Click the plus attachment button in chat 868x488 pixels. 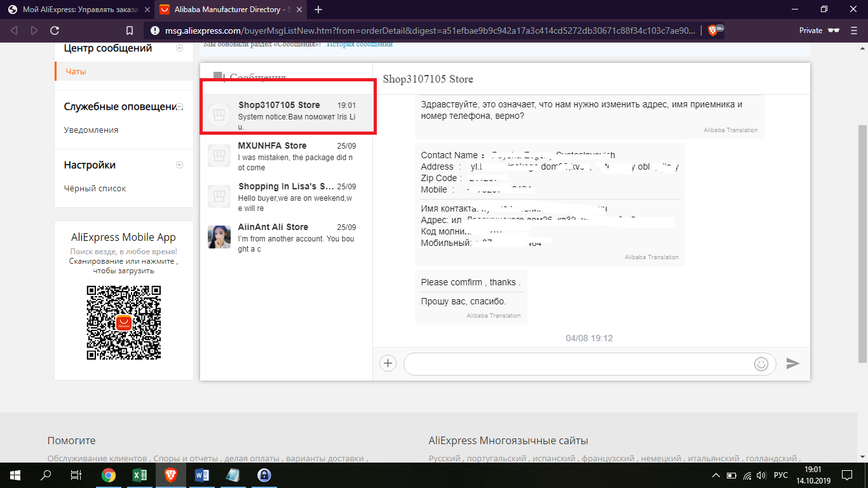click(x=388, y=363)
